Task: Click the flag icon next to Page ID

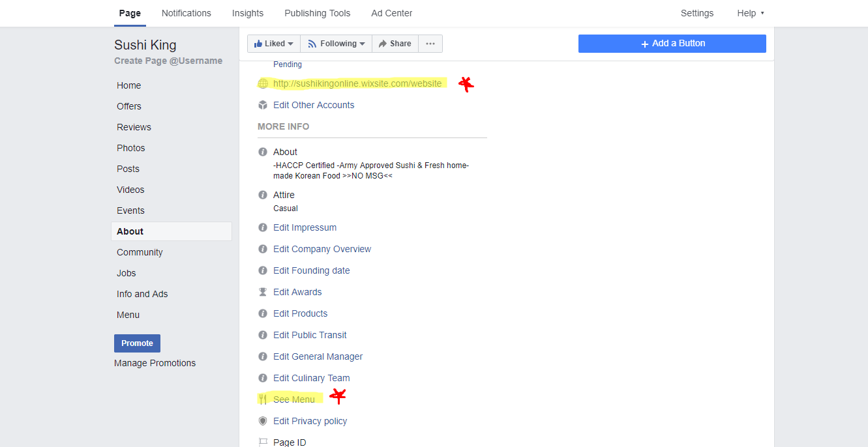Action: coord(263,442)
